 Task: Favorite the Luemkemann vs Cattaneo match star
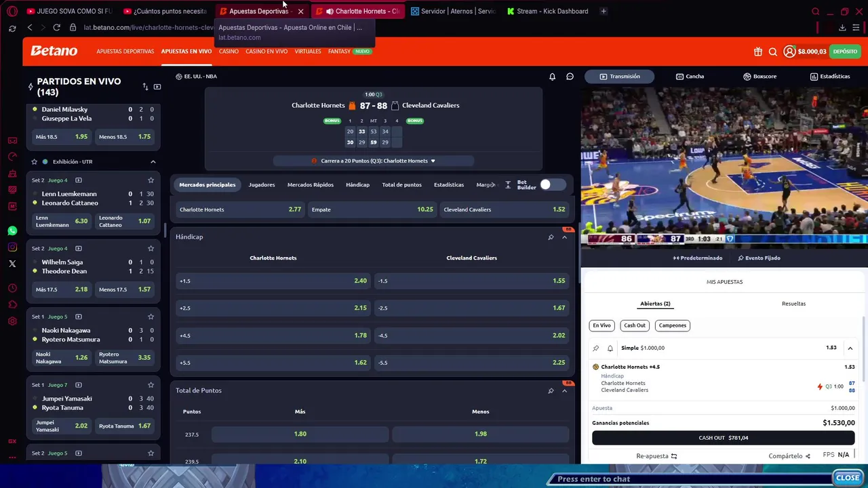click(x=151, y=180)
